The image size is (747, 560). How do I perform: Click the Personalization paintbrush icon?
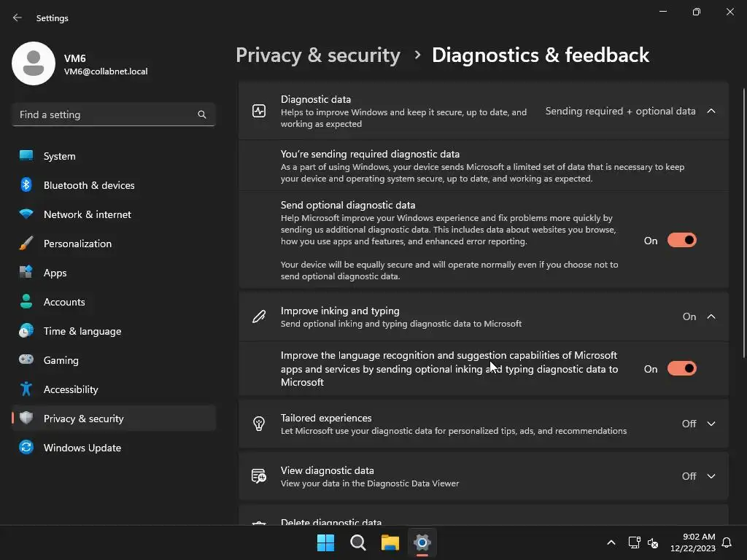pos(26,244)
